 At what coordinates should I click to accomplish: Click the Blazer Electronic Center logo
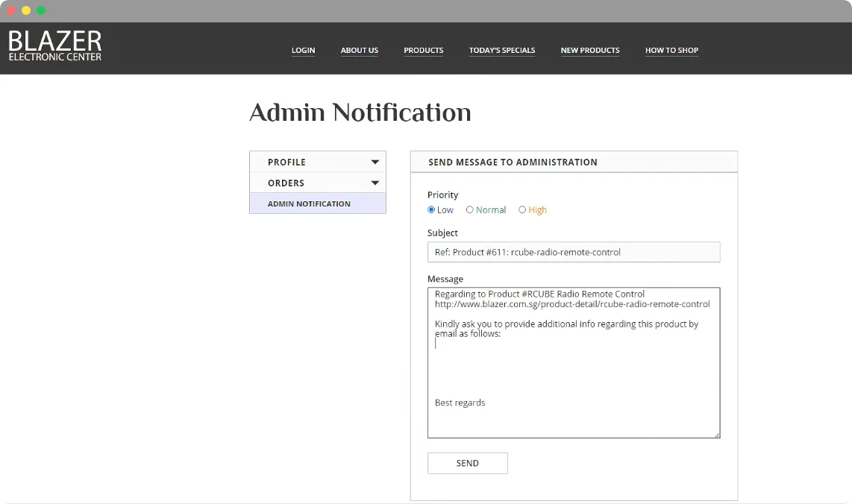coord(55,45)
